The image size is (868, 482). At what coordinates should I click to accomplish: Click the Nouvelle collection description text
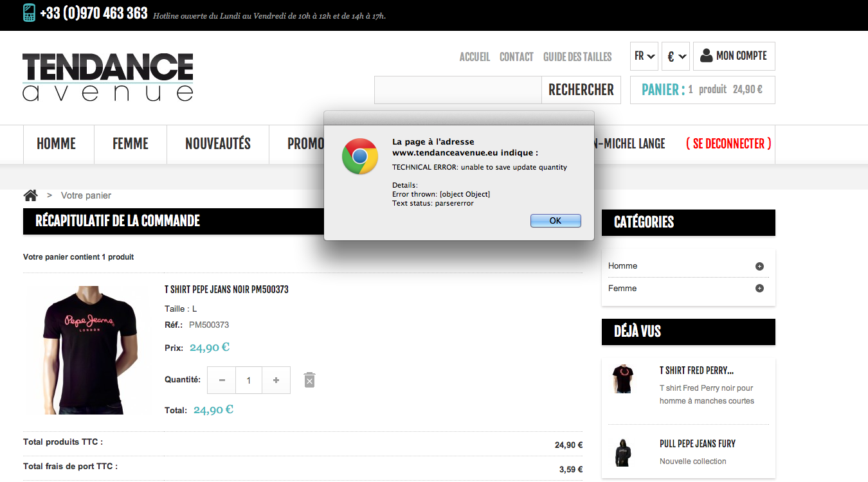[693, 461]
